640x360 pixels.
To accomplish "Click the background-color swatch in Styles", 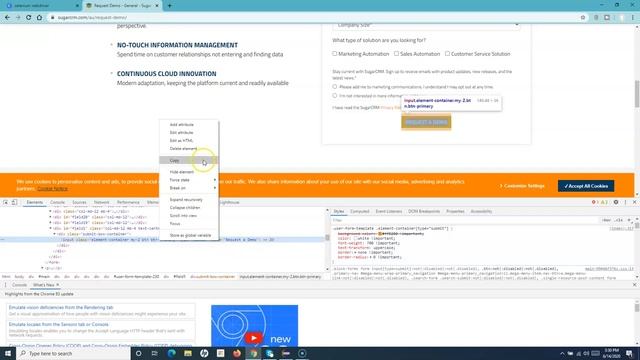I will point(380,234).
